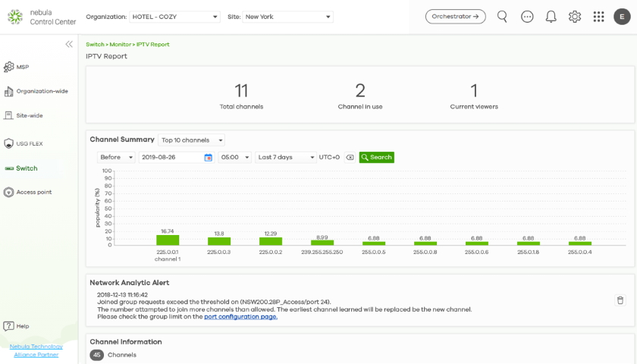Click the Site-wide icon in sidebar

click(x=8, y=115)
